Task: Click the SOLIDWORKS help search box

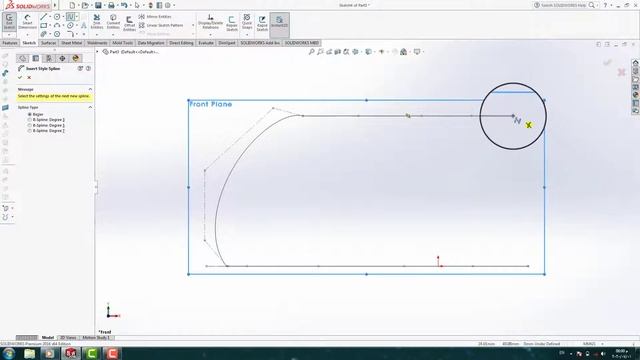Action: [564, 5]
